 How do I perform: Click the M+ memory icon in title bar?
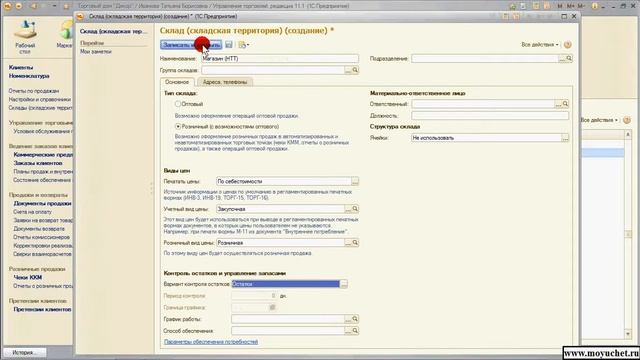pos(570,6)
